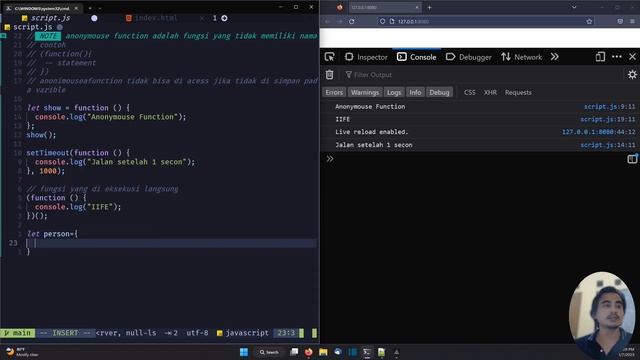Toggle the Debug filter
The image size is (640, 360).
click(x=439, y=92)
